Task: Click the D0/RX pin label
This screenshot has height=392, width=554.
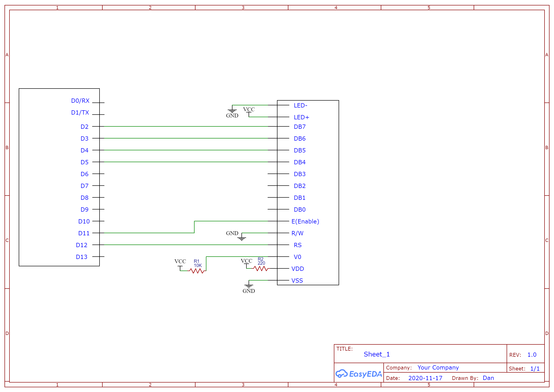Action: (80, 101)
